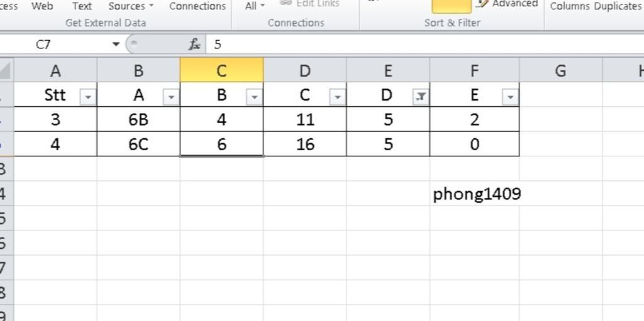
Task: Open filter arrow on header C cell
Action: (x=338, y=97)
